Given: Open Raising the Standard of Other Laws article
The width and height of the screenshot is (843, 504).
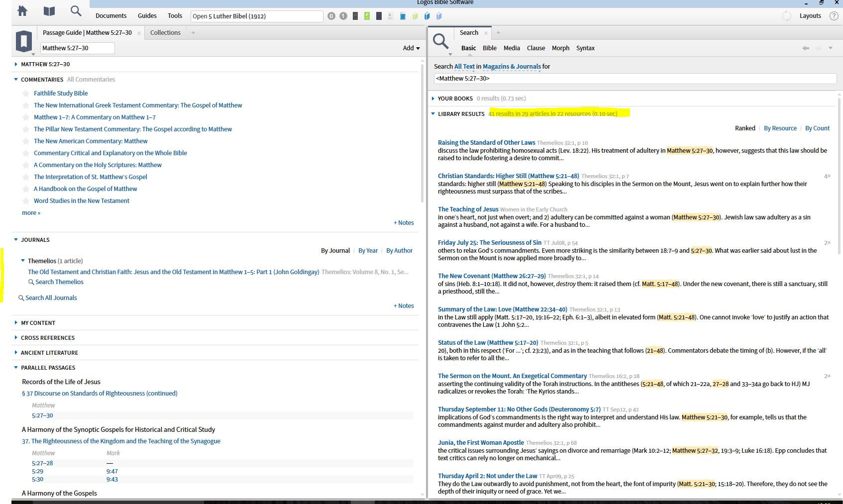Looking at the screenshot, I should (487, 143).
